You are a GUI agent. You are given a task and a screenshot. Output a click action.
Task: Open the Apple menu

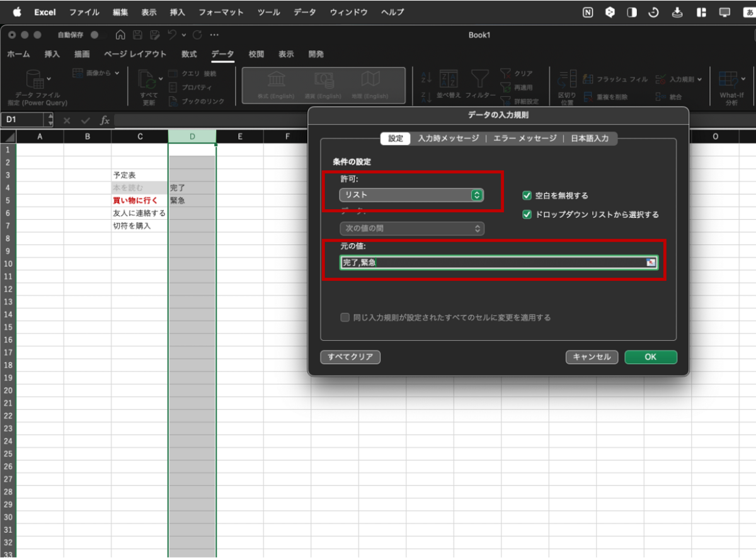pyautogui.click(x=17, y=12)
